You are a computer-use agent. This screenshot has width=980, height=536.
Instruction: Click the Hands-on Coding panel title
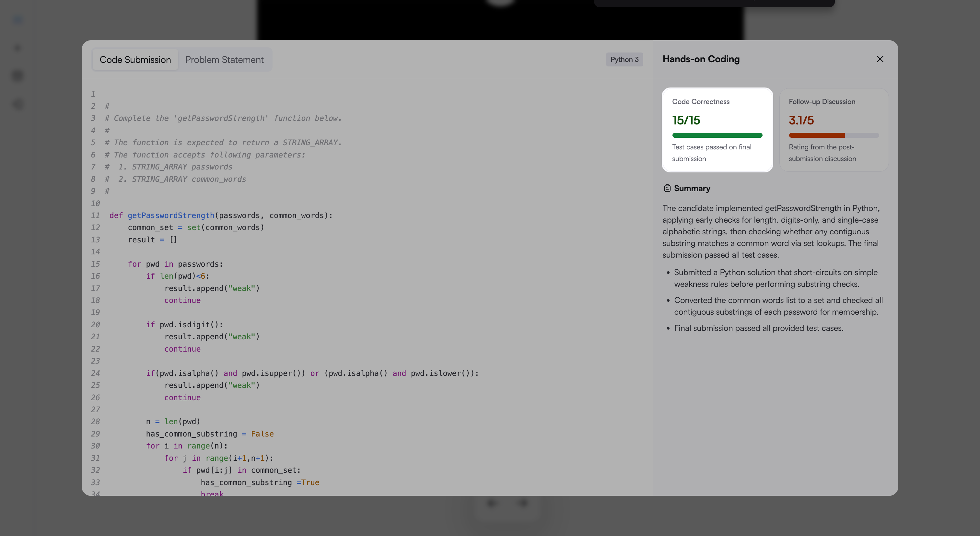pos(701,59)
